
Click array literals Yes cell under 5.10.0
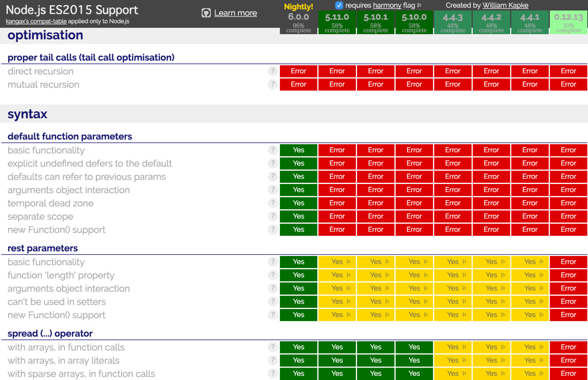pos(415,360)
